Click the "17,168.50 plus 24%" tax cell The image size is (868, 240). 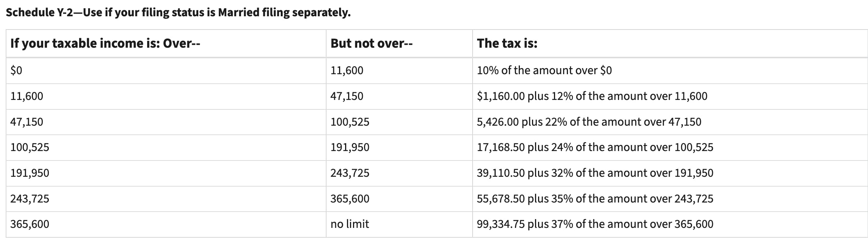(x=595, y=147)
